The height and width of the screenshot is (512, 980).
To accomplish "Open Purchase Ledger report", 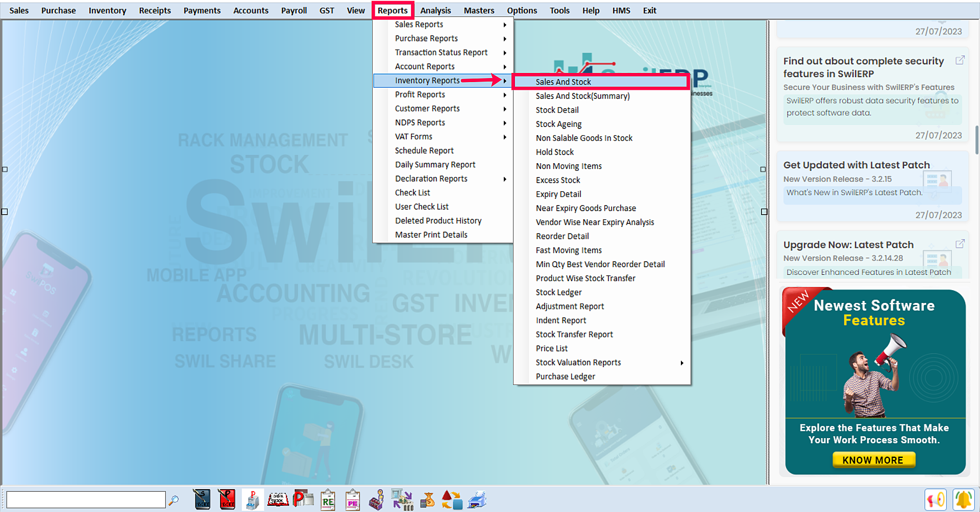I will (565, 376).
